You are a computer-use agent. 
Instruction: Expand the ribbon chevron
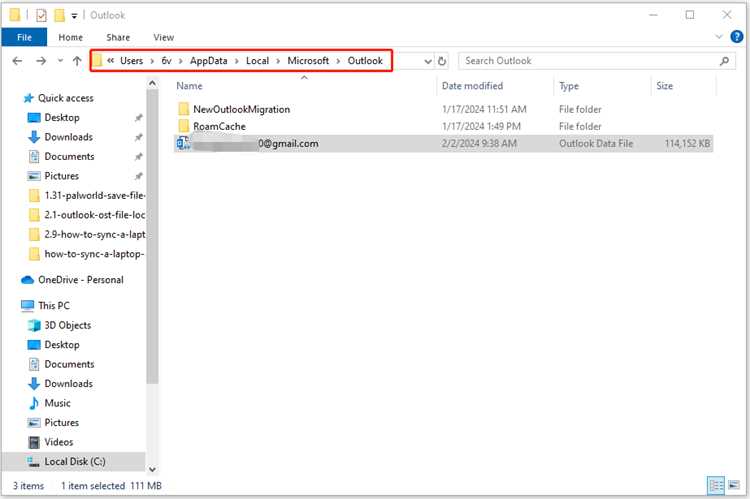click(x=718, y=36)
